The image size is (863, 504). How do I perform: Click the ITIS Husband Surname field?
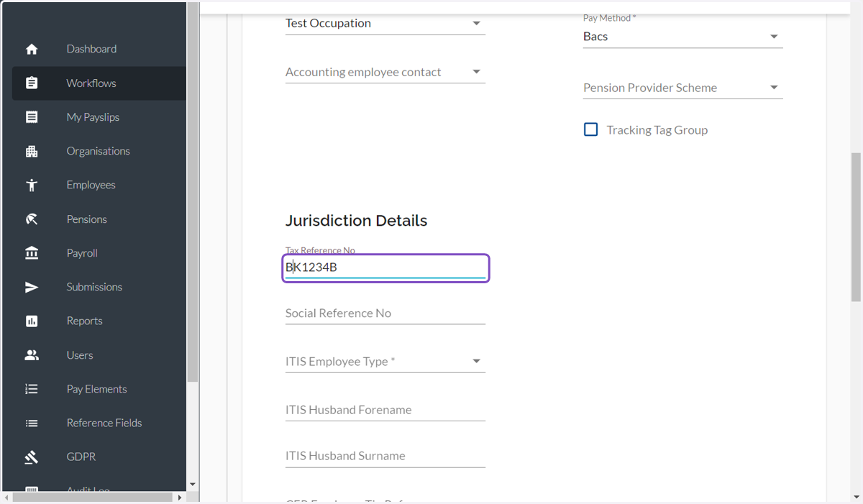pos(385,456)
